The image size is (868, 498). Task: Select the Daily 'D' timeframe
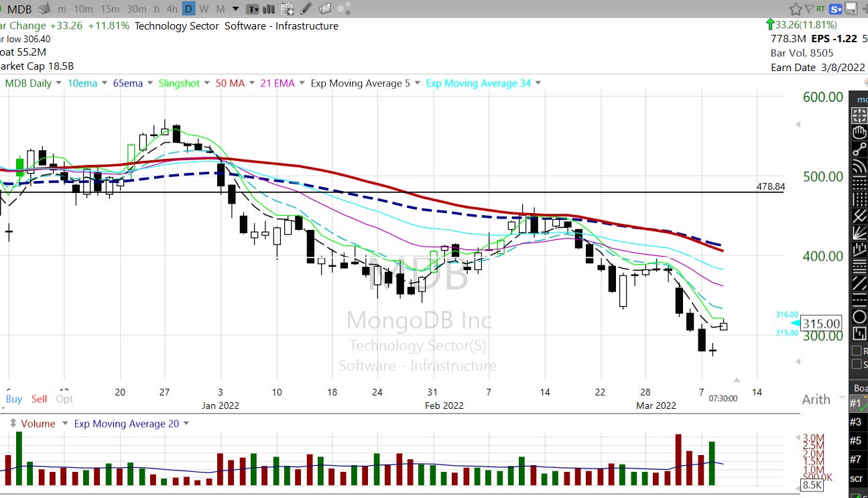188,9
